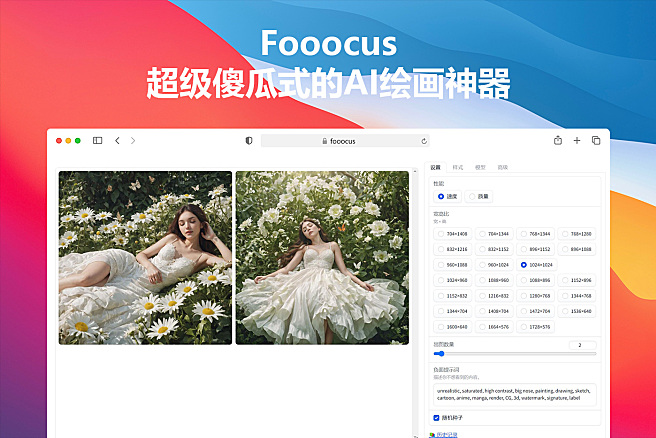Switch to the 样式 tab
The image size is (656, 438).
458,167
